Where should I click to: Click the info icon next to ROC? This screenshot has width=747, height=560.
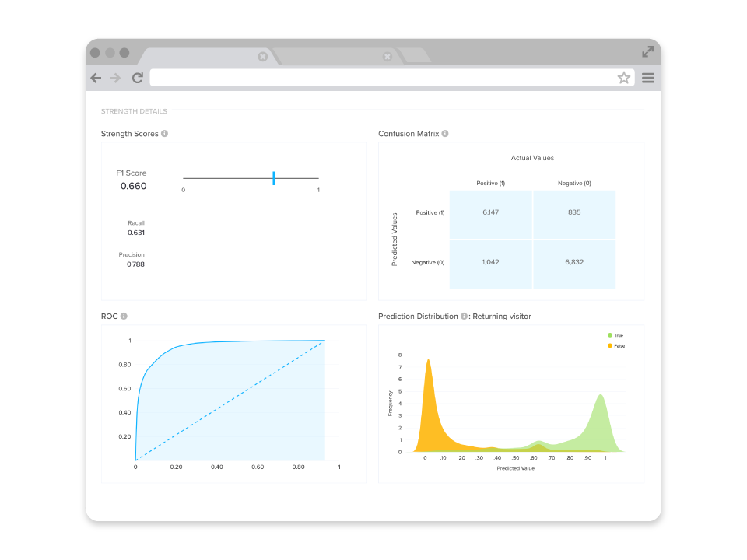click(124, 317)
